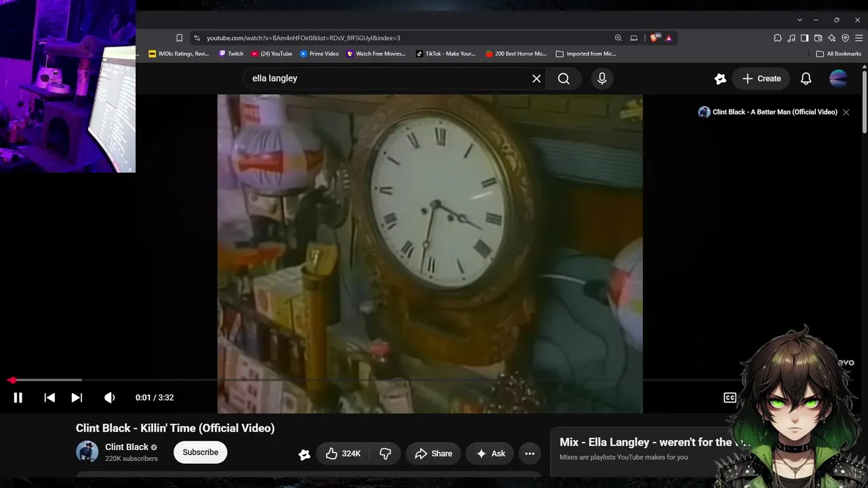Share the Clint Black video
Screen dimensions: 868x488
tap(433, 453)
